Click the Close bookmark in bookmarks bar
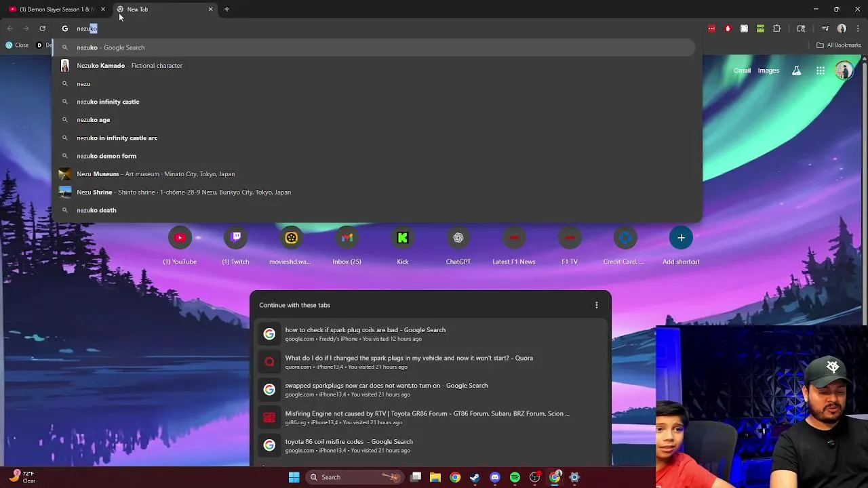 click(x=17, y=45)
